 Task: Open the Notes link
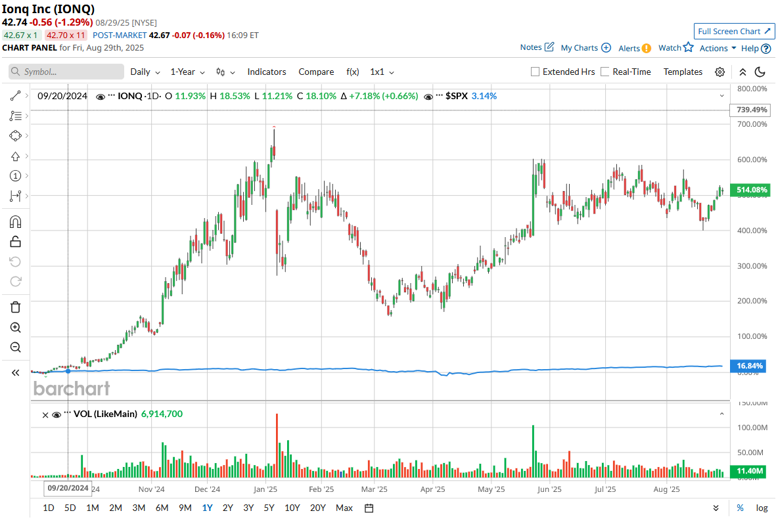tap(530, 47)
